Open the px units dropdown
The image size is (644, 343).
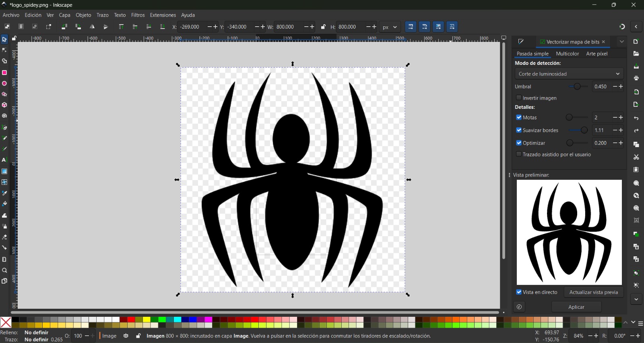tap(390, 27)
